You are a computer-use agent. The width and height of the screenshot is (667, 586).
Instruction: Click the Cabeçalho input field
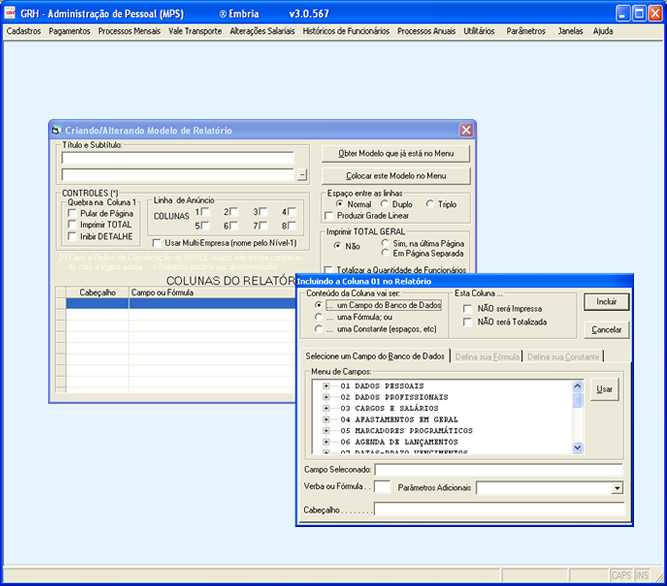[x=499, y=509]
